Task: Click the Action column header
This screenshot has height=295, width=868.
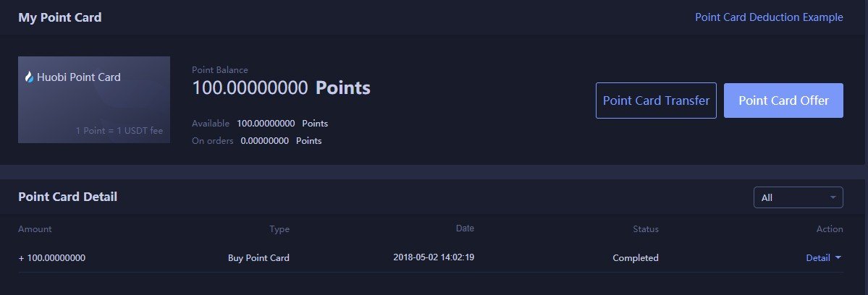Action: pyautogui.click(x=829, y=228)
